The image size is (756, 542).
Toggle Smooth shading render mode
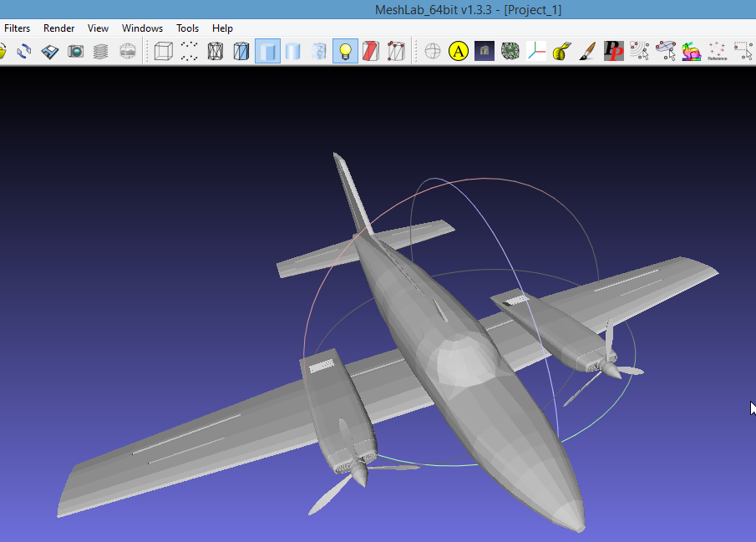click(x=293, y=51)
